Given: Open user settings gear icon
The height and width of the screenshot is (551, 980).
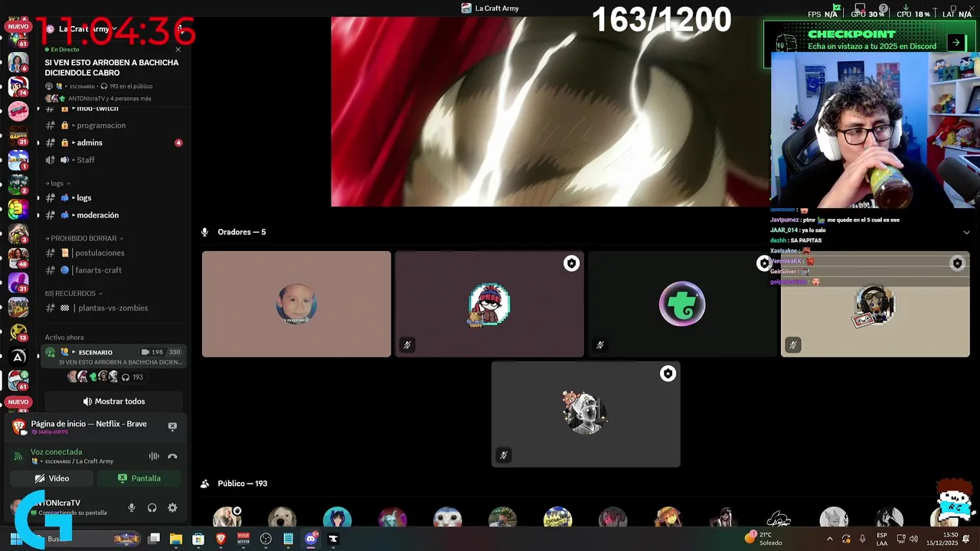Looking at the screenshot, I should point(172,507).
